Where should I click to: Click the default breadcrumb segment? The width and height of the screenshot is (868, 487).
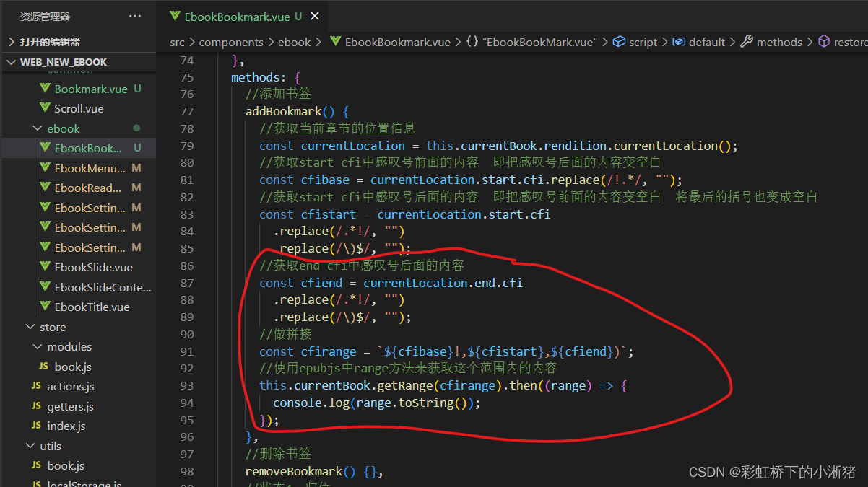706,42
